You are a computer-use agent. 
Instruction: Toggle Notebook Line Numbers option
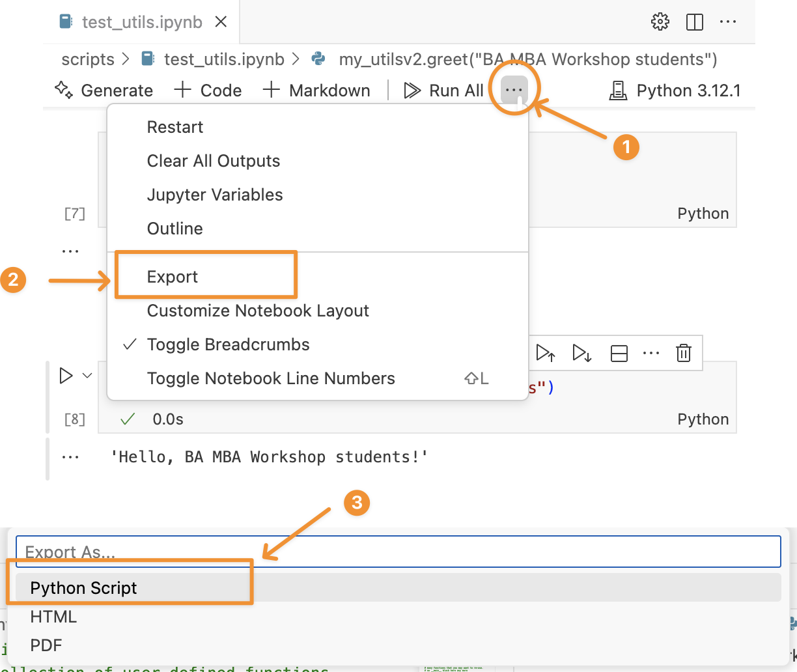(x=271, y=378)
